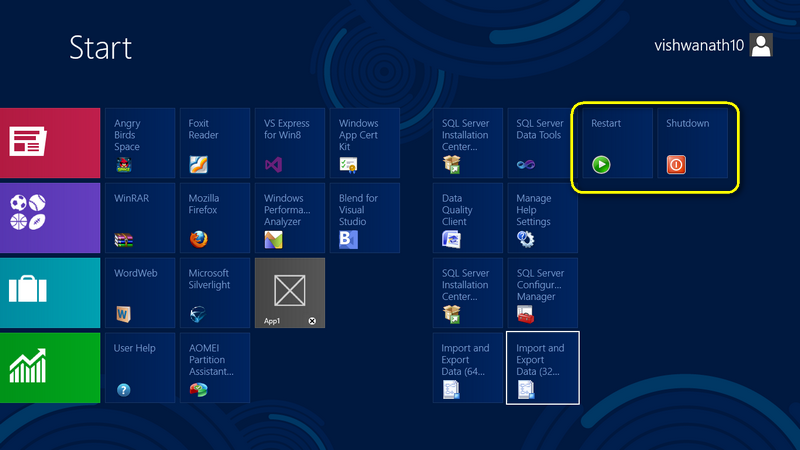800x450 pixels.
Task: Click the "Manage Help Settings" label
Action: (534, 210)
